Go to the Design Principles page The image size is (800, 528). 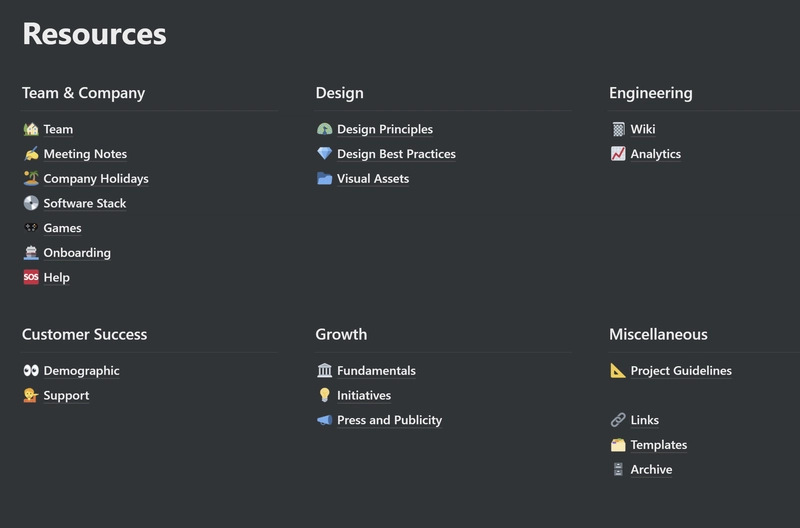coord(385,129)
